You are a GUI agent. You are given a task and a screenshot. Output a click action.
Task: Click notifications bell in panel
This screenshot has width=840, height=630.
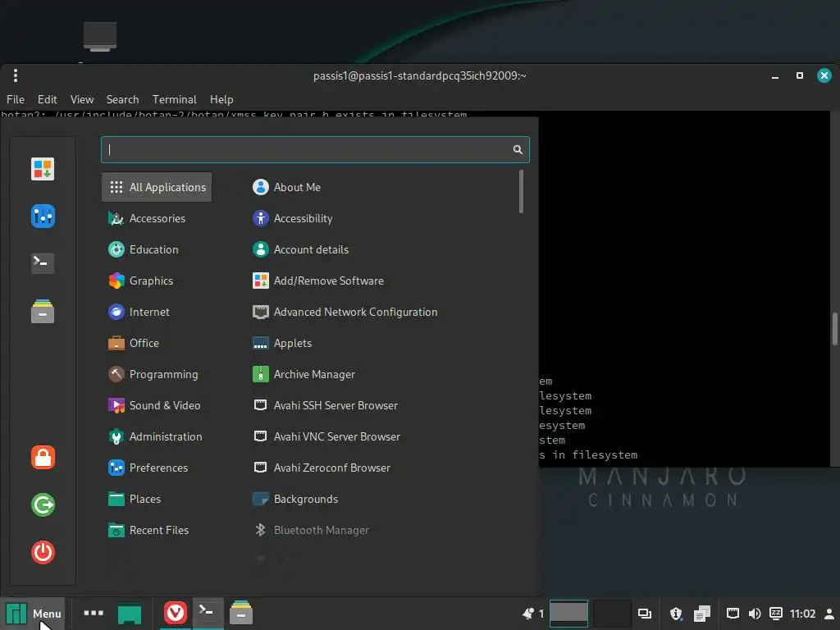(528, 614)
